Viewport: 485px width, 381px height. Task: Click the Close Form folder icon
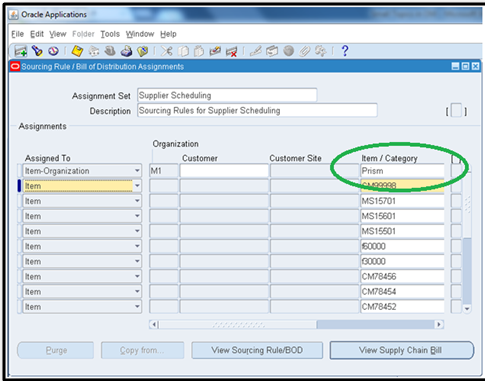click(143, 51)
